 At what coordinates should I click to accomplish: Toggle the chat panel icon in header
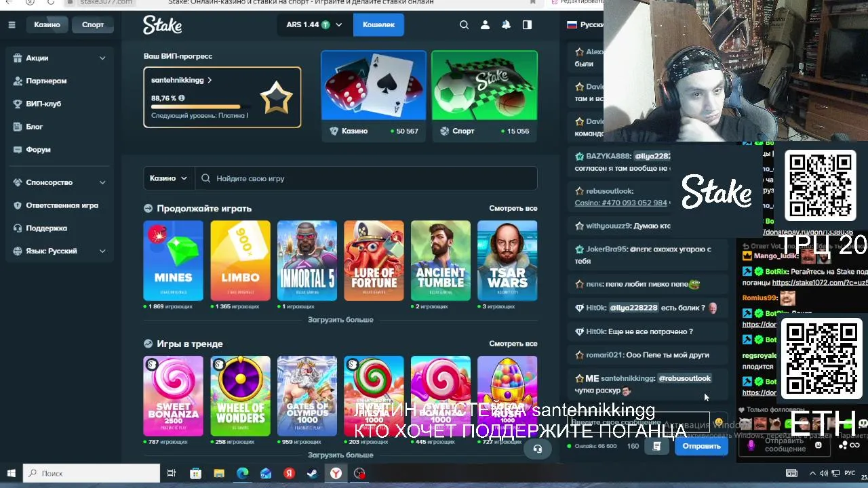527,24
